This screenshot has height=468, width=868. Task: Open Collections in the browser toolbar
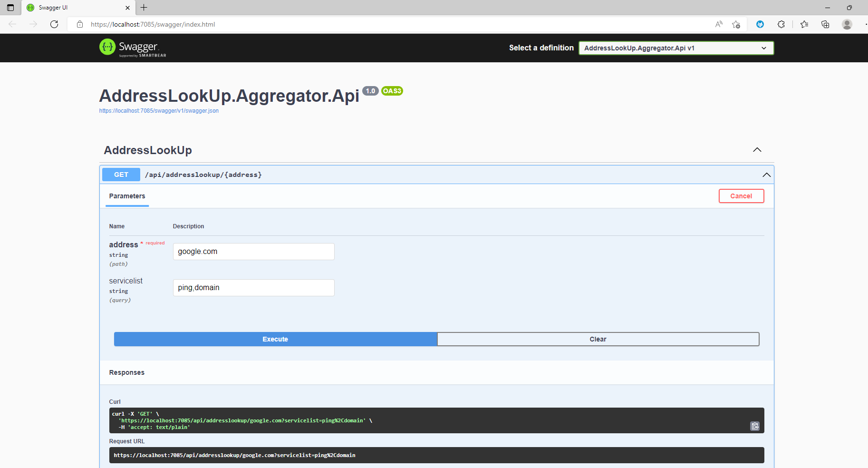coord(826,24)
